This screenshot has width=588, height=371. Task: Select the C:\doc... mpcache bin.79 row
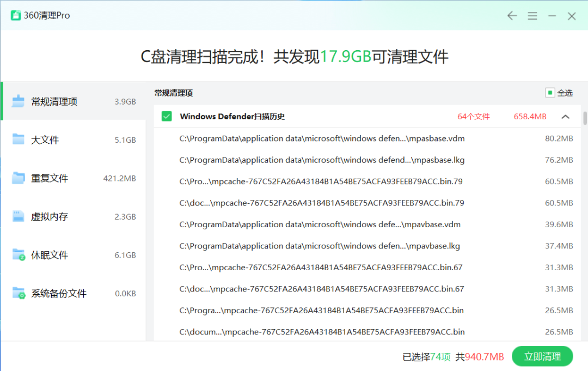click(367, 203)
